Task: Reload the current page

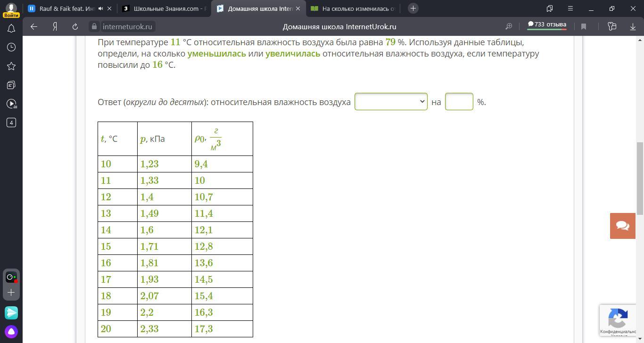Action: point(75,27)
